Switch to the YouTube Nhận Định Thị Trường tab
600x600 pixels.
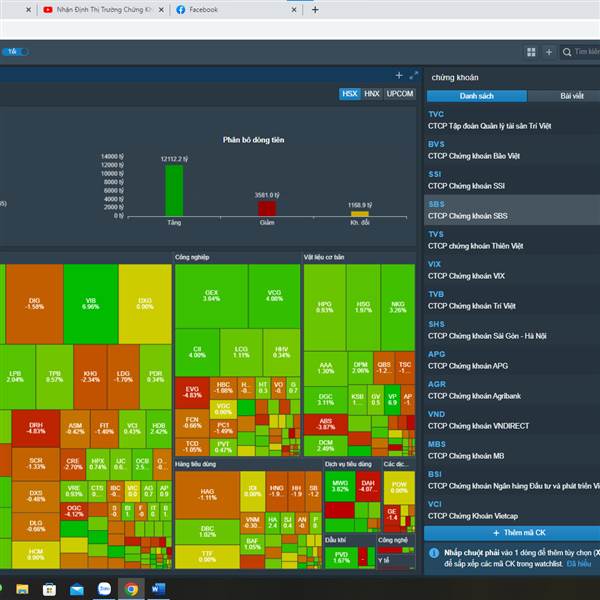[x=104, y=10]
